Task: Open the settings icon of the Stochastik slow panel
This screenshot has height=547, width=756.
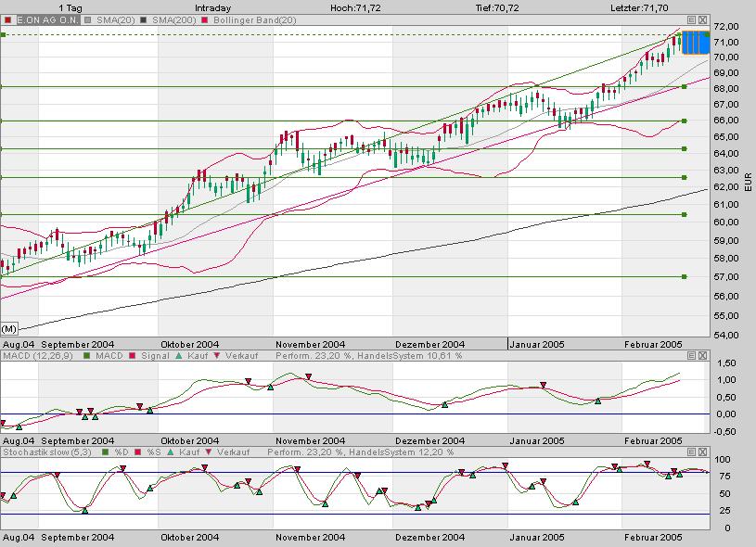Action: (x=691, y=452)
